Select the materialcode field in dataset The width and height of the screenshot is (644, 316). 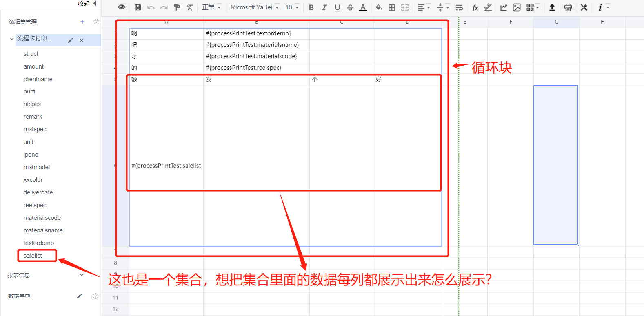tap(42, 218)
